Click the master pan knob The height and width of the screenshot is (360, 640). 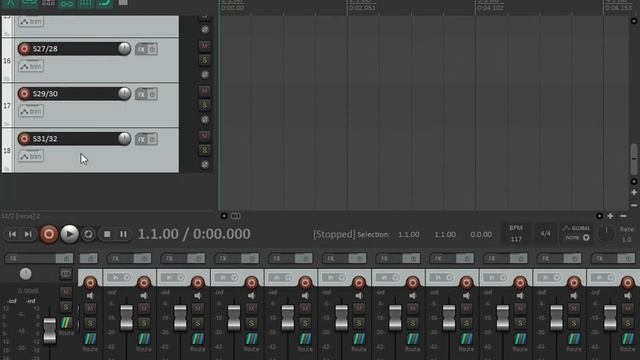pos(25,274)
